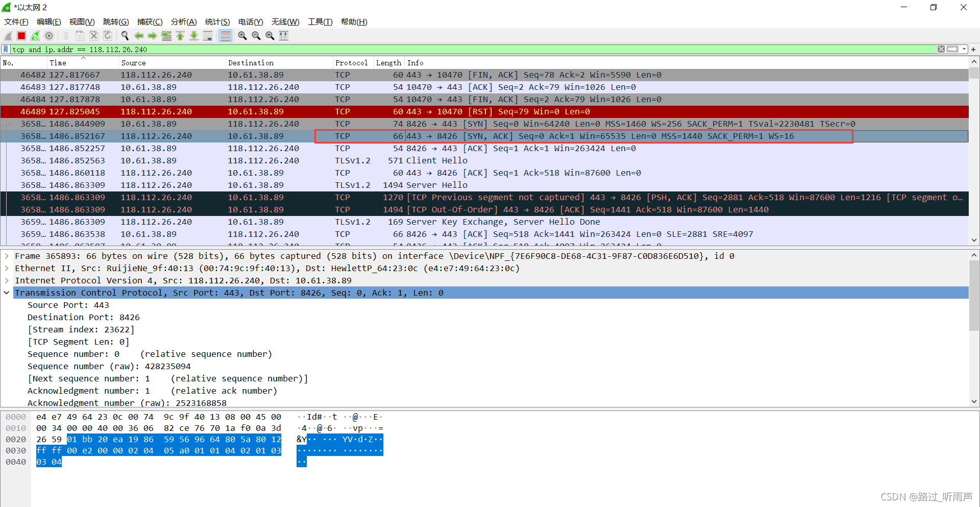Toggle packet list colorization
Image resolution: width=980 pixels, height=507 pixels.
tap(225, 36)
